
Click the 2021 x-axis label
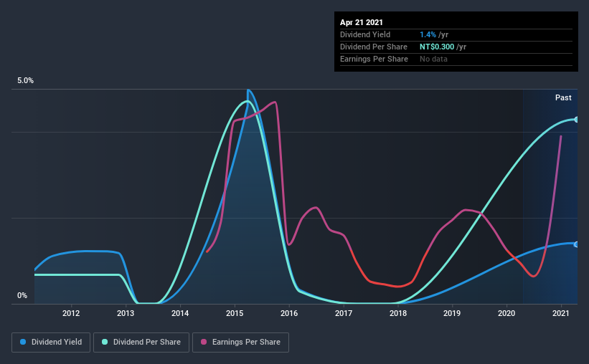click(561, 313)
